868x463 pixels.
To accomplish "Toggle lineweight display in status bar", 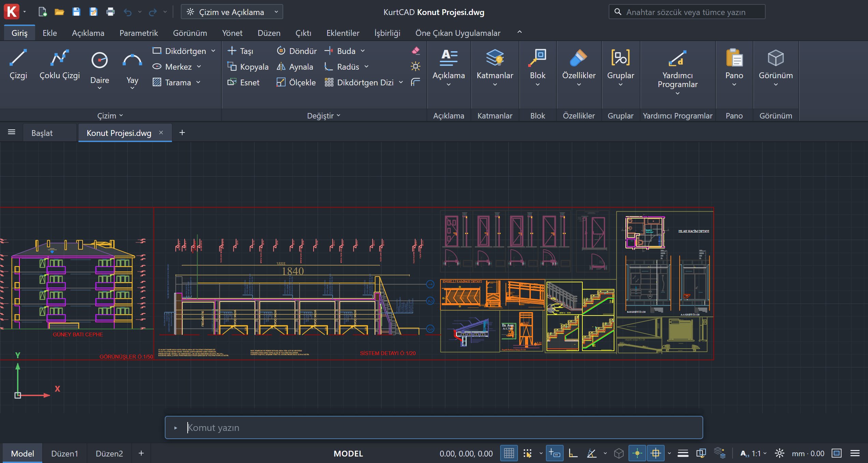I will coord(683,453).
